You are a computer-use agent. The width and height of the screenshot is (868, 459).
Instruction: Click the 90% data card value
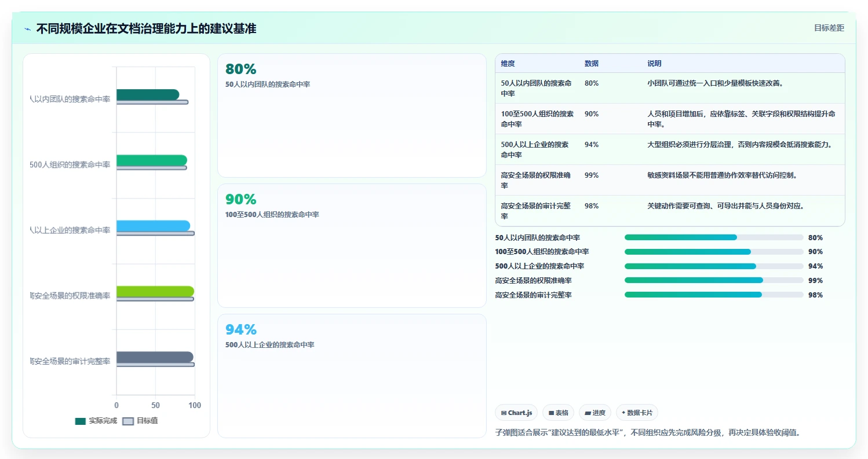[240, 199]
